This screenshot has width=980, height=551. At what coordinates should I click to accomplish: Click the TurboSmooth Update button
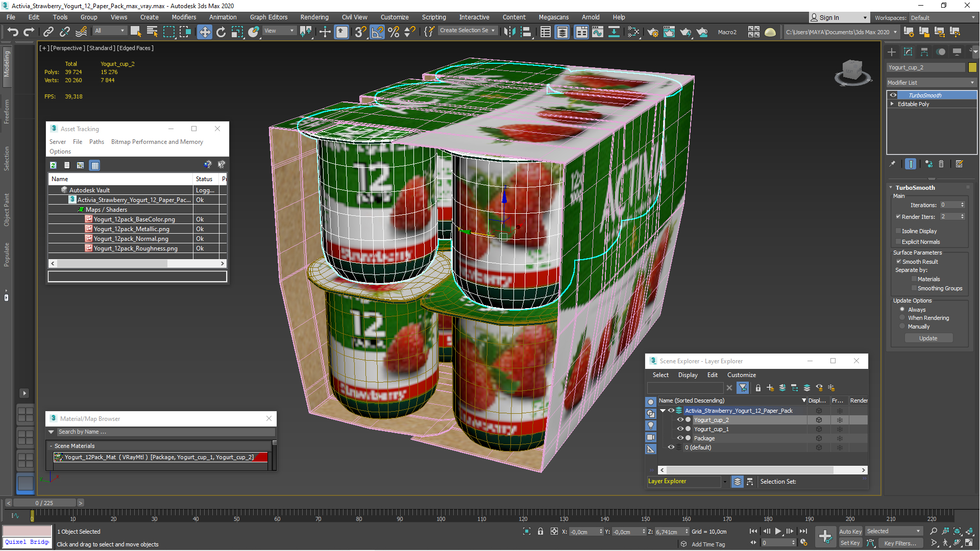click(x=928, y=338)
